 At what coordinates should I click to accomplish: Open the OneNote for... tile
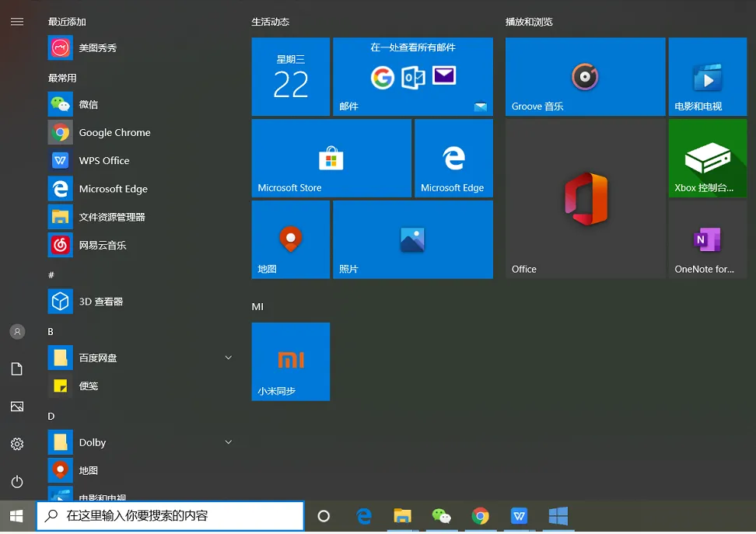tap(708, 239)
